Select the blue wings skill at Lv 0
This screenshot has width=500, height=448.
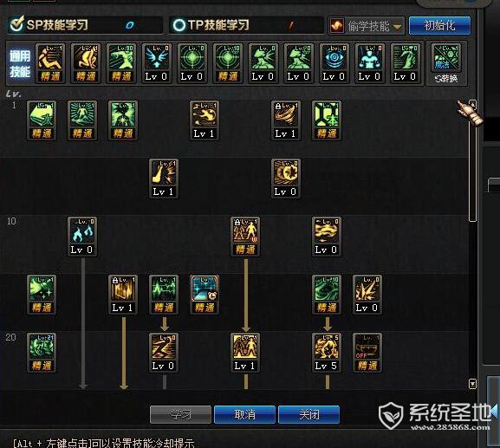click(x=157, y=63)
